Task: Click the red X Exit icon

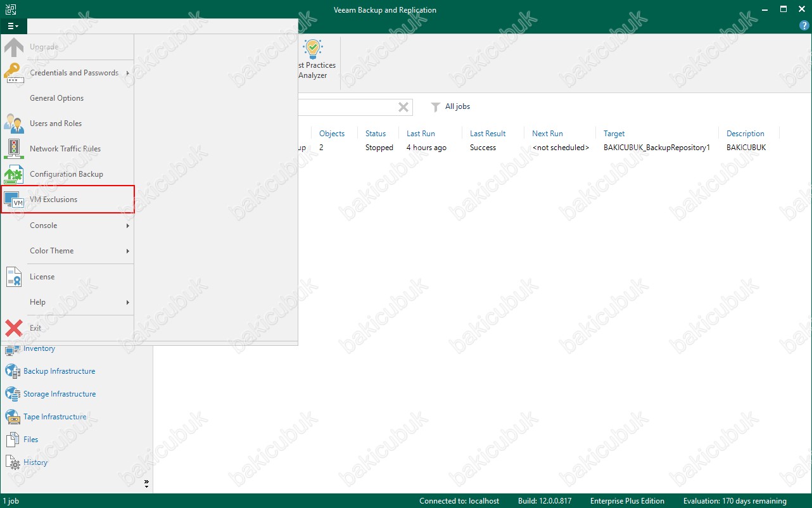Action: coord(14,328)
